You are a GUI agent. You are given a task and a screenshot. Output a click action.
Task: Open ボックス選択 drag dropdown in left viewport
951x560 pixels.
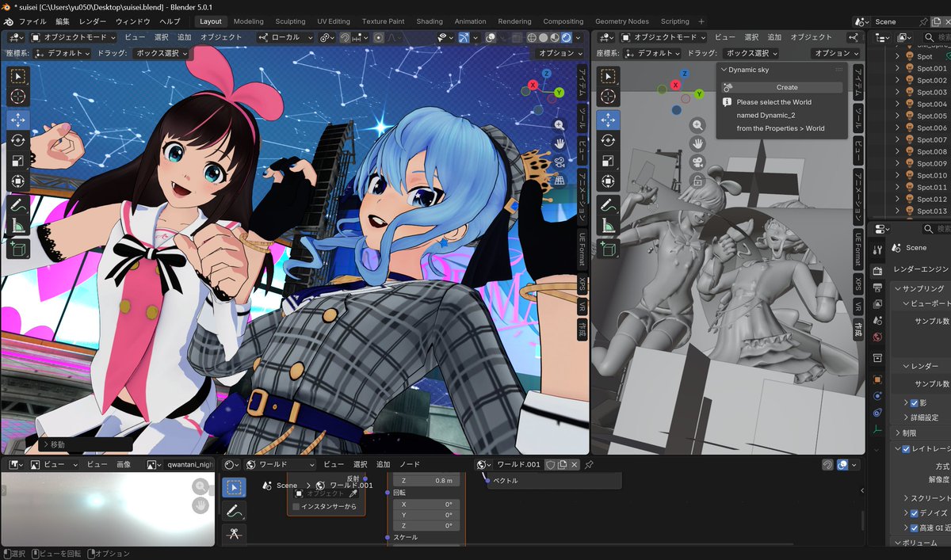click(x=159, y=53)
